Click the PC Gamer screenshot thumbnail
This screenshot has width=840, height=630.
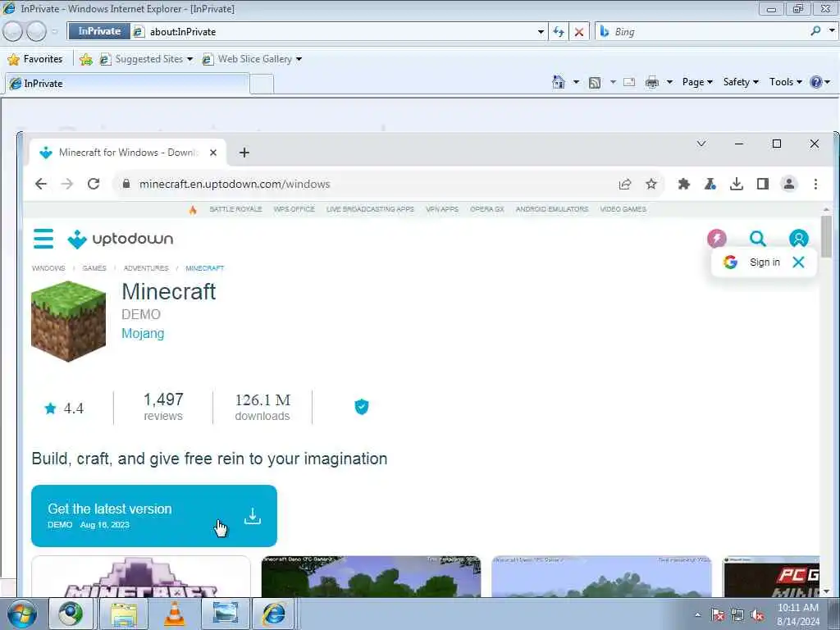(771, 577)
